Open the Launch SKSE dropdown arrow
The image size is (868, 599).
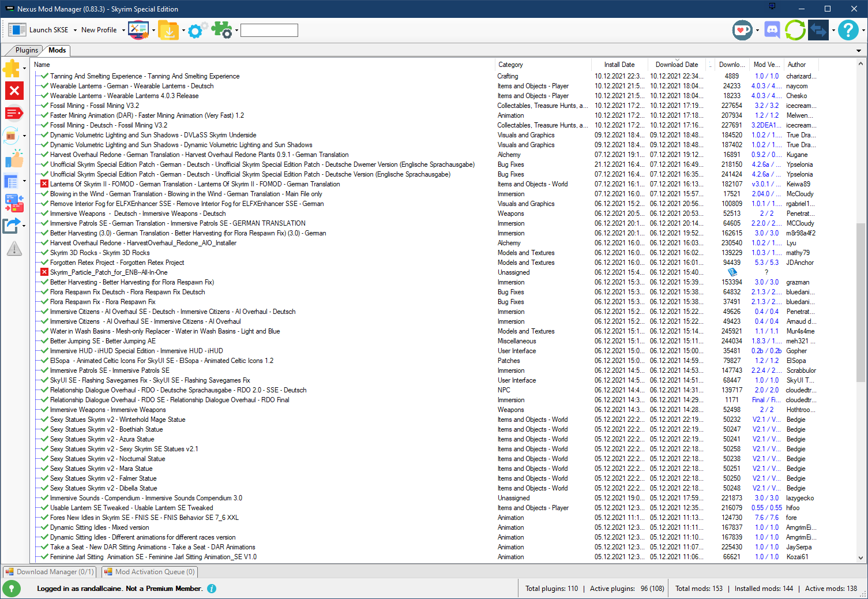(x=75, y=30)
